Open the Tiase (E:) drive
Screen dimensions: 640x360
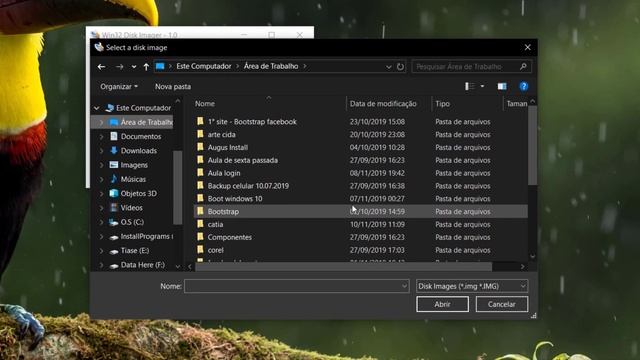click(x=135, y=251)
